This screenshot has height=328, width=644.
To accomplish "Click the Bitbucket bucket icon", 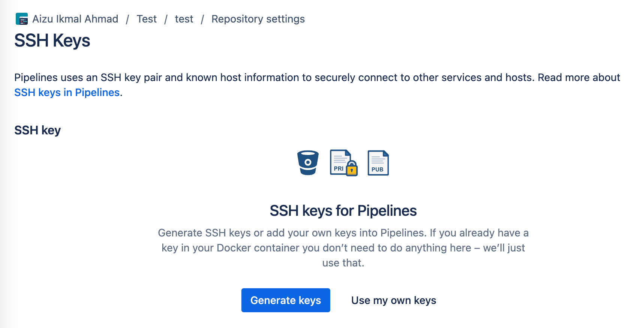I will point(308,162).
